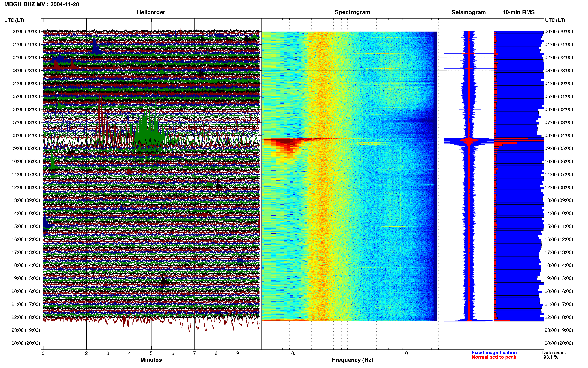Click left time label 20:00 (16:00)
Image resolution: width=588 pixels, height=368 pixels.
tap(26, 291)
